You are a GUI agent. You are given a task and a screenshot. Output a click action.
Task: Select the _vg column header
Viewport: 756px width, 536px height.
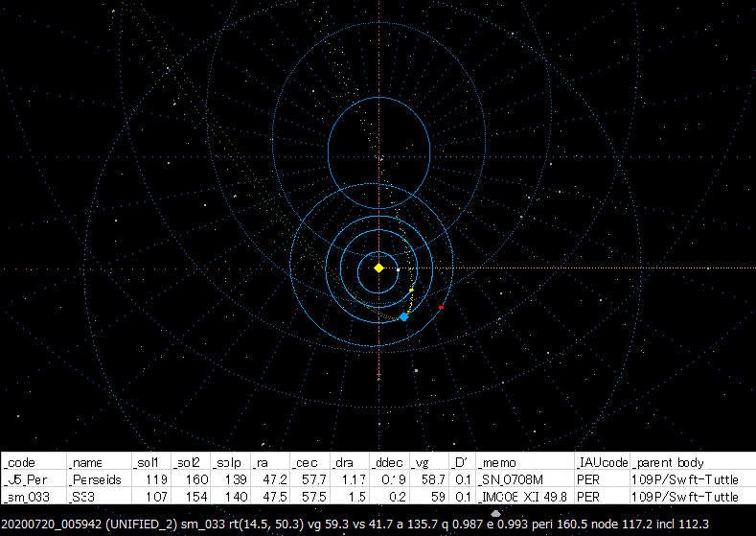428,462
